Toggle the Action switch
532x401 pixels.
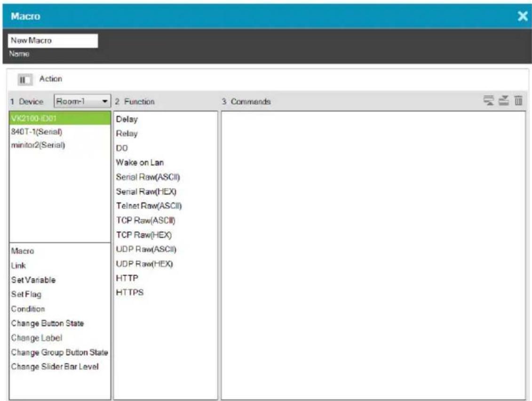pyautogui.click(x=25, y=79)
